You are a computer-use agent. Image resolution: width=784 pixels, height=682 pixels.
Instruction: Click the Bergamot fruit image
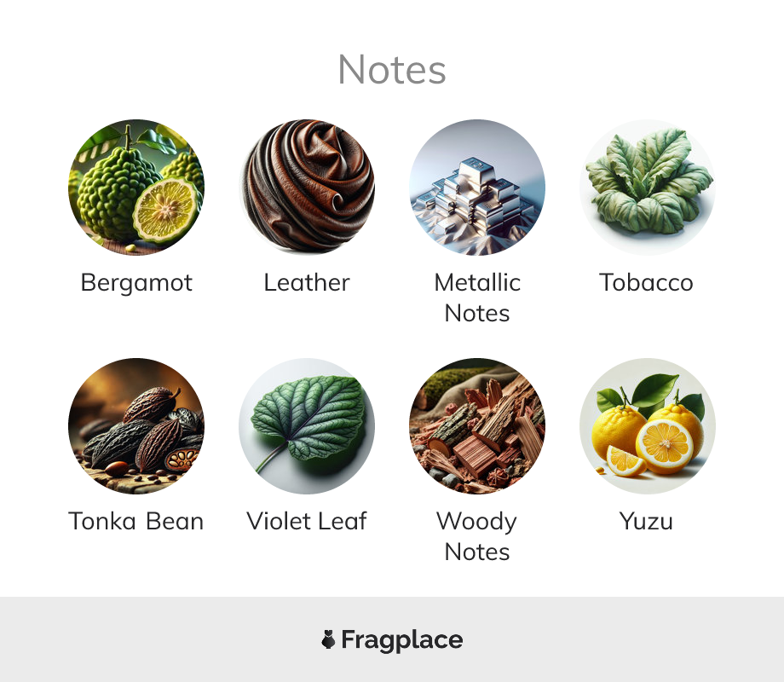click(x=136, y=188)
